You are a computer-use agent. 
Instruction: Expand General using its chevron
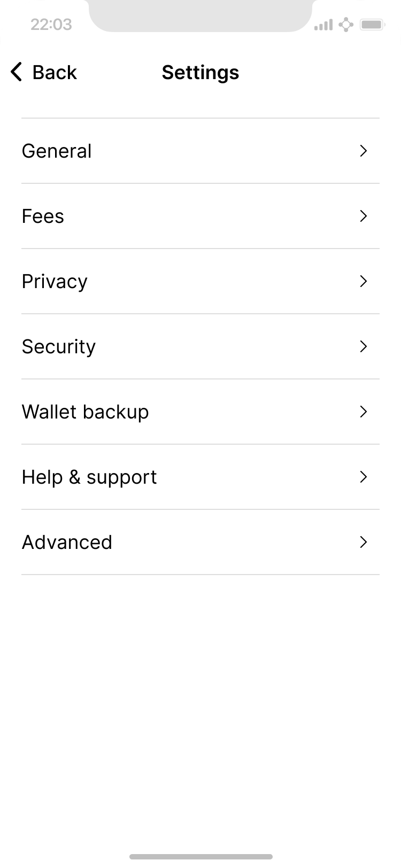click(364, 151)
